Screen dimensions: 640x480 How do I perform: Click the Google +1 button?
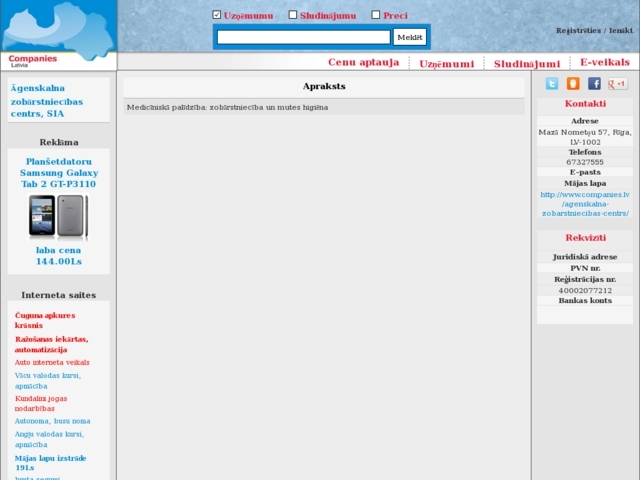pyautogui.click(x=617, y=84)
